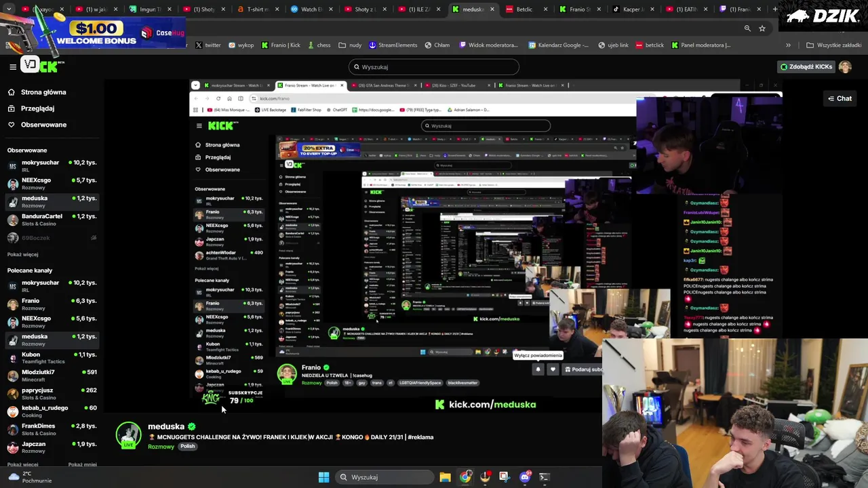Open the Wszystkie zakładki folder
Viewport: 868px width, 488px height.
pyautogui.click(x=833, y=45)
